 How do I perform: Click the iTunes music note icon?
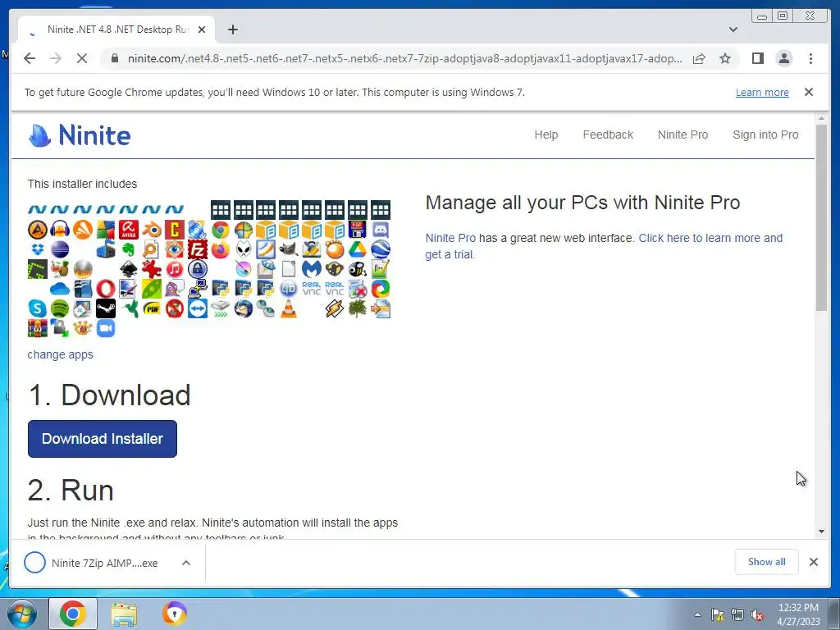tap(175, 269)
